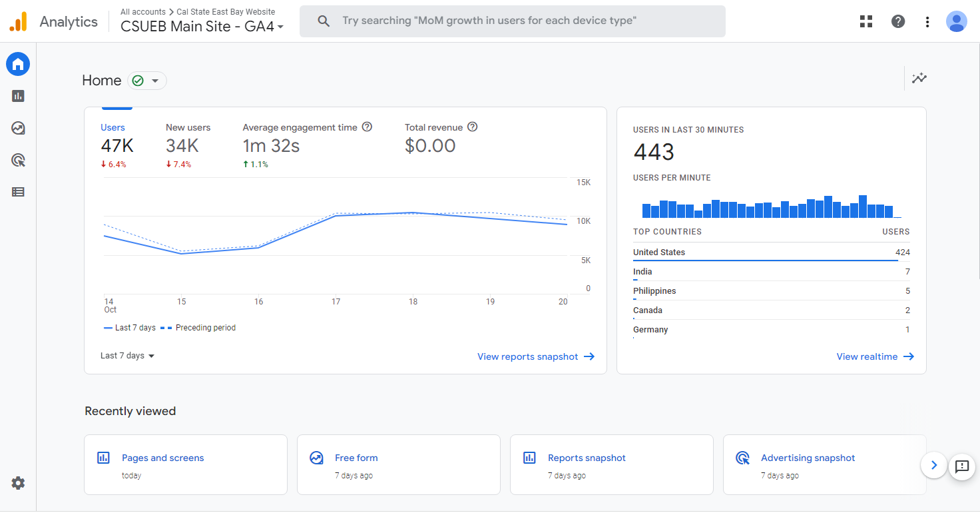Open the Reports snapshot recent link
Image resolution: width=980 pixels, height=515 pixels.
(x=587, y=458)
